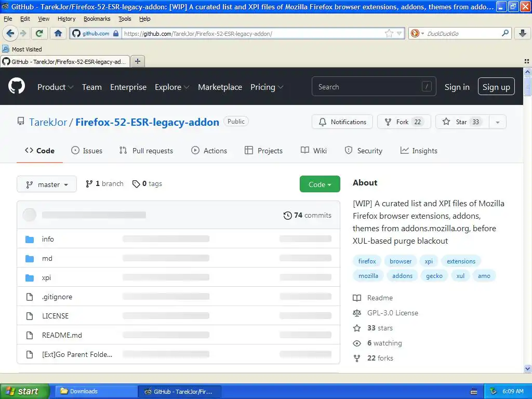Viewport: 532px width, 399px height.
Task: Open the Windows start button
Action: pyautogui.click(x=24, y=391)
